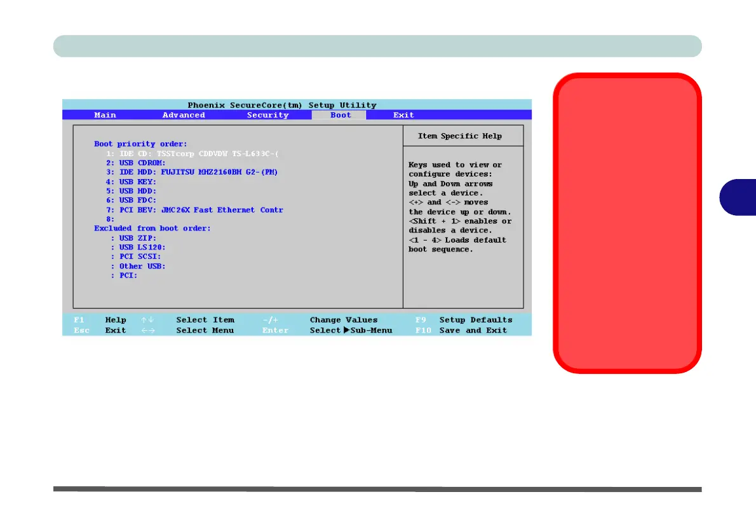Click the F10 Save and Exit hint
This screenshot has width=756, height=532.
pyautogui.click(x=461, y=331)
